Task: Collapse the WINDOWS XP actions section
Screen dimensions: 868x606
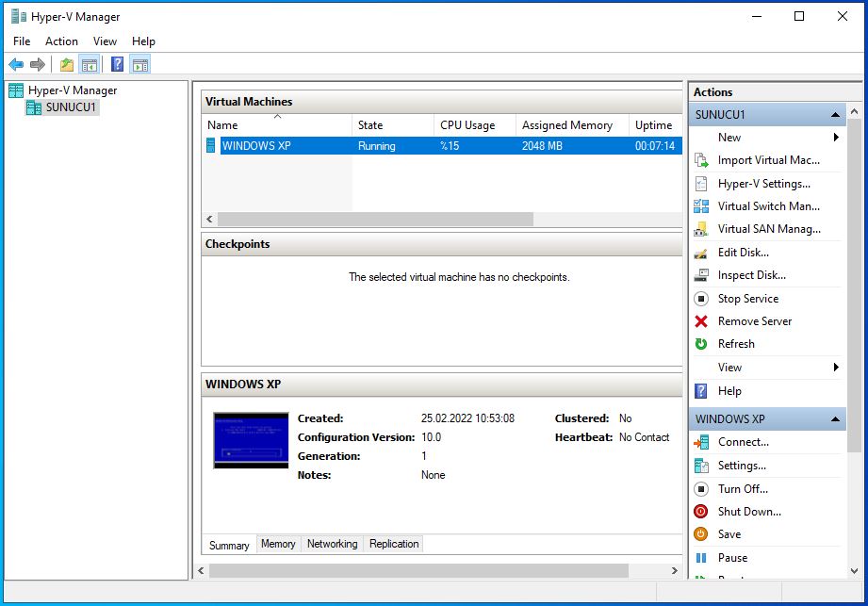Action: pyautogui.click(x=835, y=419)
